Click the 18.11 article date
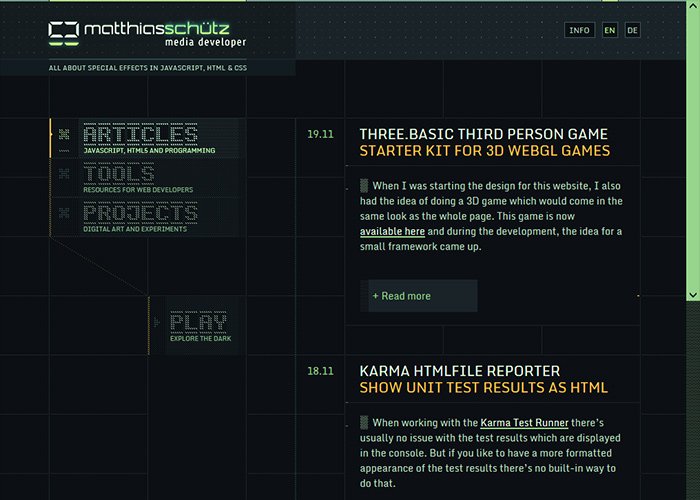This screenshot has height=500, width=700. tap(321, 371)
